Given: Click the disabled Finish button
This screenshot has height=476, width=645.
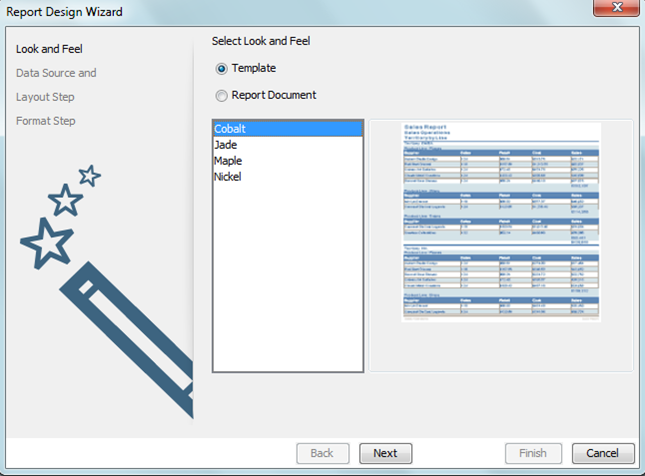Looking at the screenshot, I should [x=533, y=453].
